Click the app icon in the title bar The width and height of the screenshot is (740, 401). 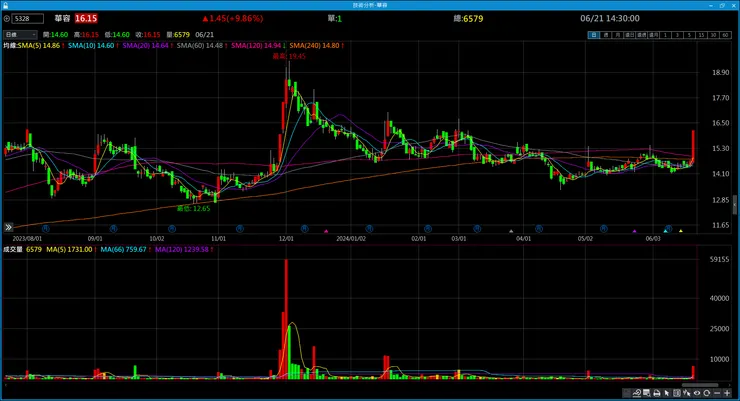pos(5,5)
